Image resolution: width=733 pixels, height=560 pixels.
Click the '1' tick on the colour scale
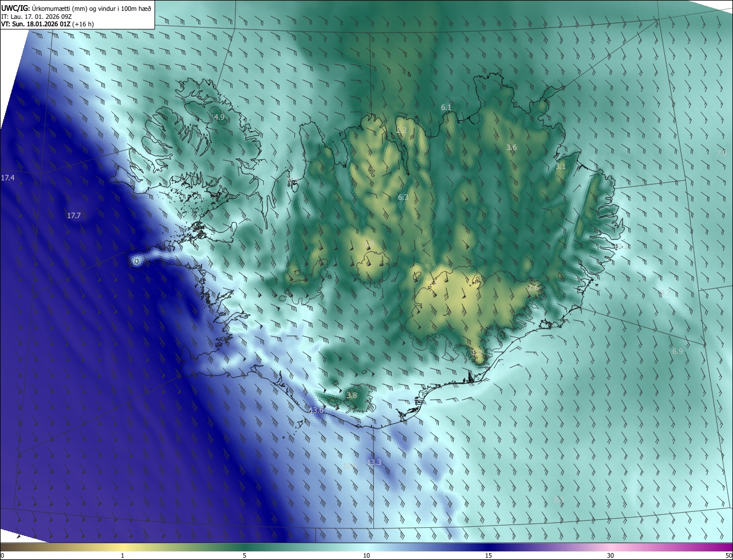(123, 555)
